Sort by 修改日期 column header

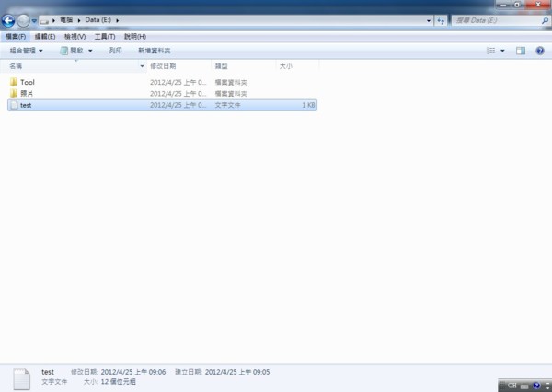[x=164, y=66]
